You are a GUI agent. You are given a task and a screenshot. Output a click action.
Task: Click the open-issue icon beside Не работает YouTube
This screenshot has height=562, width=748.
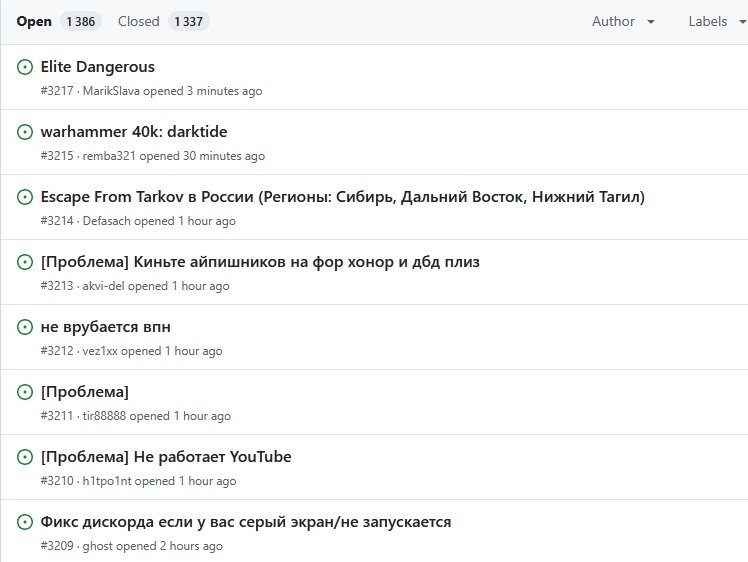pyautogui.click(x=25, y=457)
